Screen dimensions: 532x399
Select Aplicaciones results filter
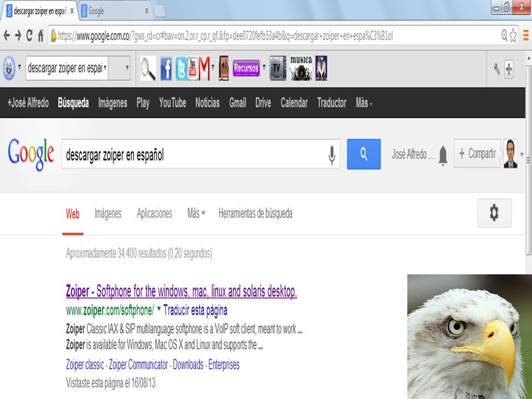coord(155,213)
